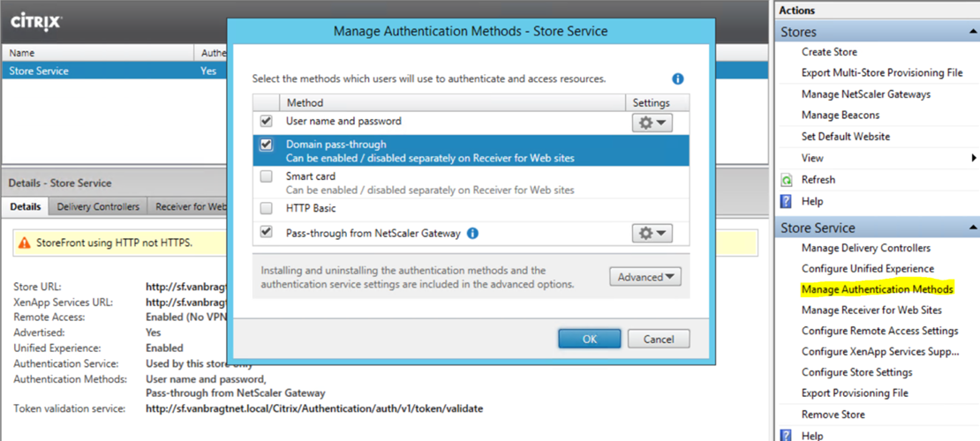Enable the Smart card checkbox
The width and height of the screenshot is (980, 441).
267,177
